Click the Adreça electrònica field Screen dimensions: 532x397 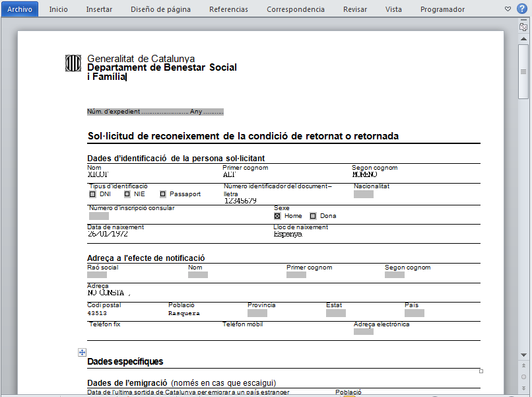pyautogui.click(x=363, y=332)
